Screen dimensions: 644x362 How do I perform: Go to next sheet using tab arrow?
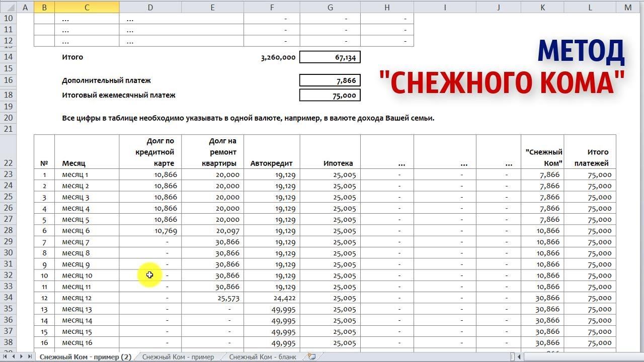coord(22,356)
